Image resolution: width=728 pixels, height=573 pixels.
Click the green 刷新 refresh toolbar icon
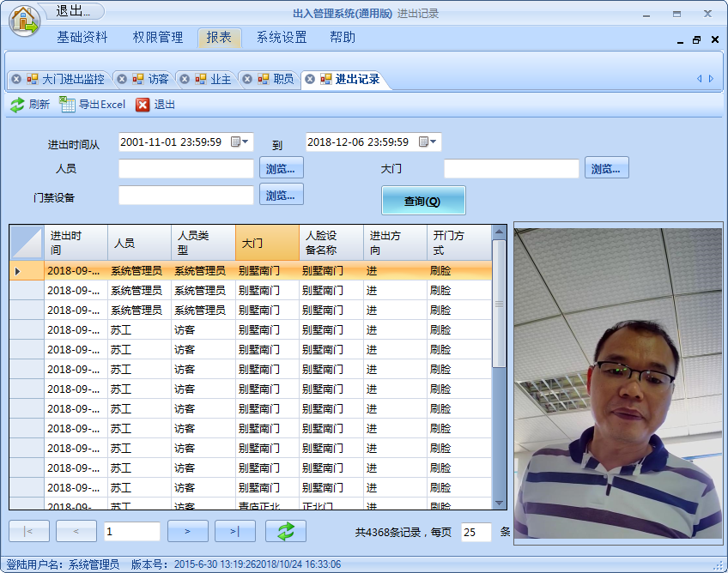(17, 105)
